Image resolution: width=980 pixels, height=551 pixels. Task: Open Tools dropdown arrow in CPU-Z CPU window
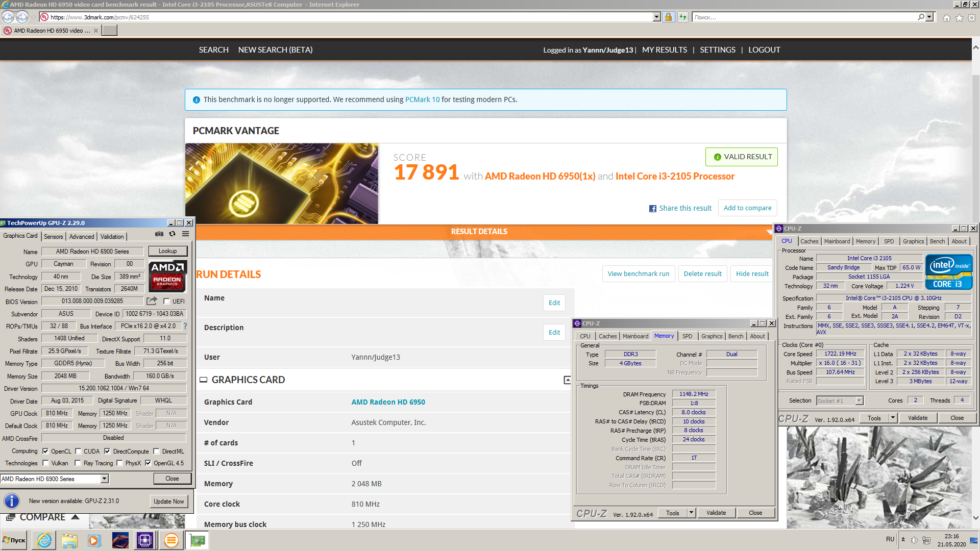click(x=893, y=418)
